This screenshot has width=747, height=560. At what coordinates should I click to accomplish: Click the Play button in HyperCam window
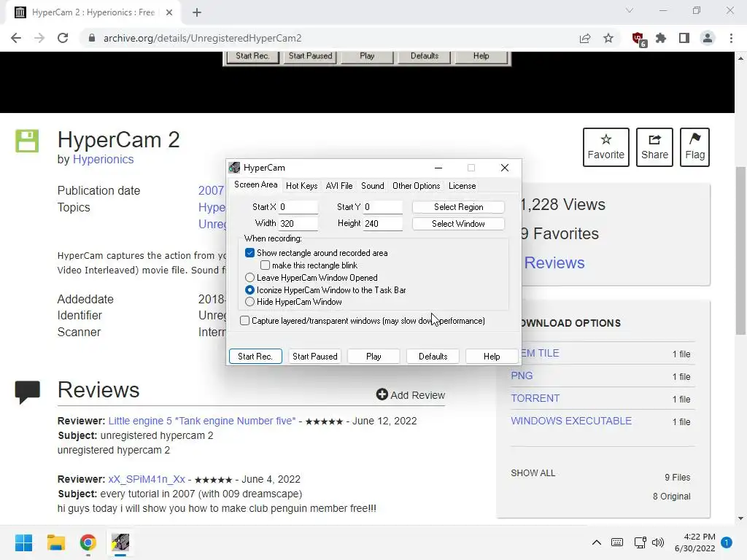pyautogui.click(x=373, y=356)
